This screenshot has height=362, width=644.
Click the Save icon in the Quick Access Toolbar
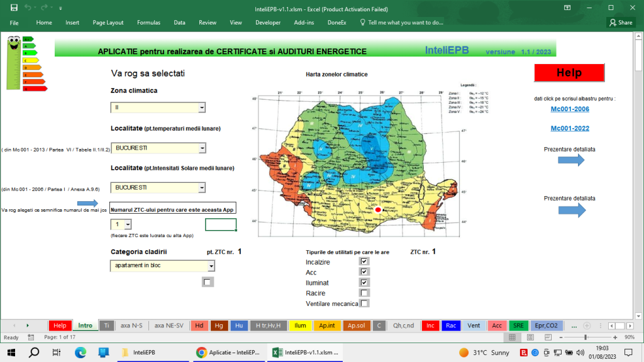13,8
